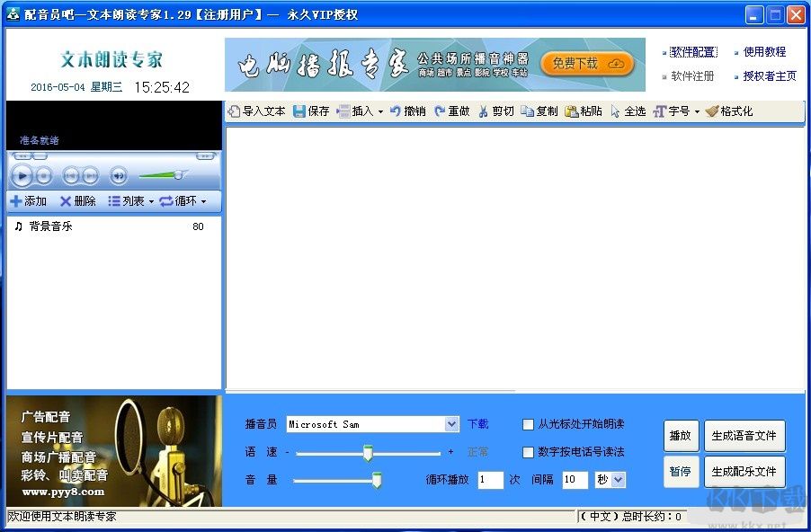The height and width of the screenshot is (532, 811).
Task: Open the 播音员 voice dropdown showing Microsoft Sam
Action: click(450, 424)
